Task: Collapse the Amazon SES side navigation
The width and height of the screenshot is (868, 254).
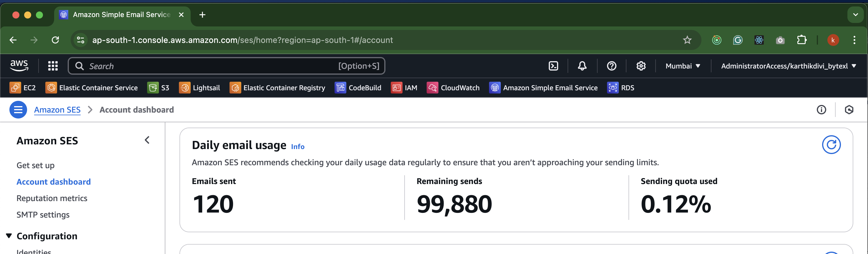Action: [147, 140]
